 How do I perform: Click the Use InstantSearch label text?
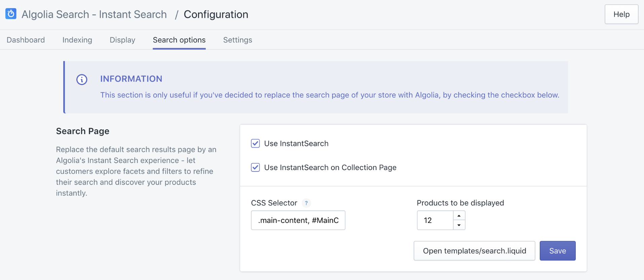[296, 144]
